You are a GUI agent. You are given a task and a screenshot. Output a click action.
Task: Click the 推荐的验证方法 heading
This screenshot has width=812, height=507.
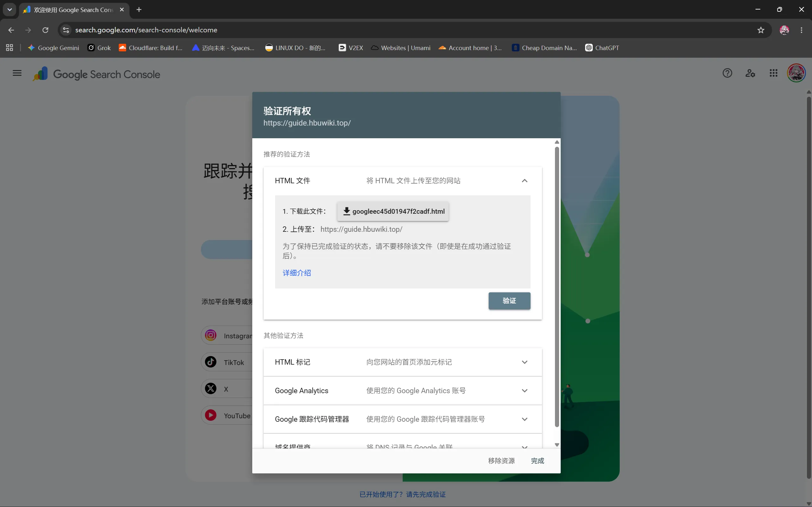[287, 154]
